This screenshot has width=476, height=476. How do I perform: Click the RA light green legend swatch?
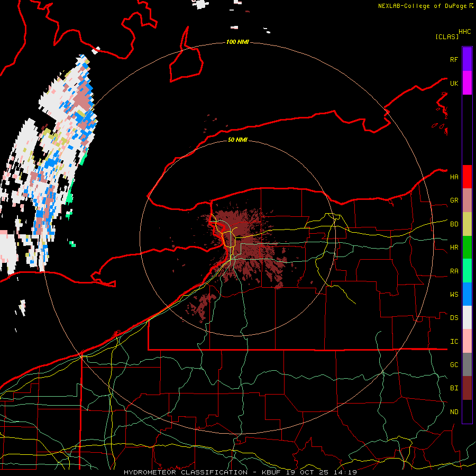click(x=467, y=270)
